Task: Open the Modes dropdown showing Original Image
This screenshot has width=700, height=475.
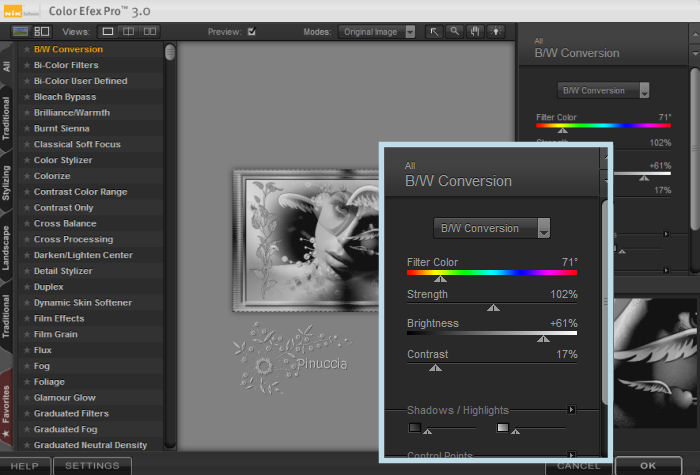Action: [x=377, y=32]
